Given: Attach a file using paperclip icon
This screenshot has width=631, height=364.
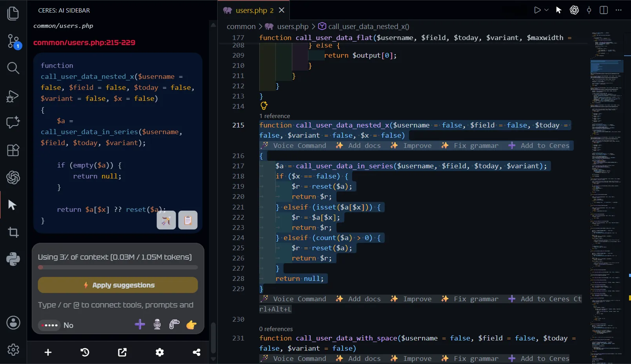Looking at the screenshot, I should (174, 324).
